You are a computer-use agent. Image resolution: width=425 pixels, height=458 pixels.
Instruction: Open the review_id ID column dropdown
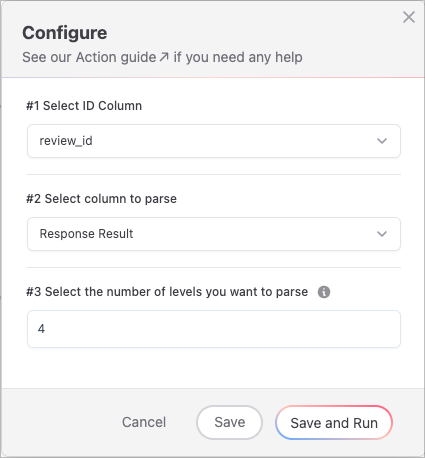click(214, 141)
